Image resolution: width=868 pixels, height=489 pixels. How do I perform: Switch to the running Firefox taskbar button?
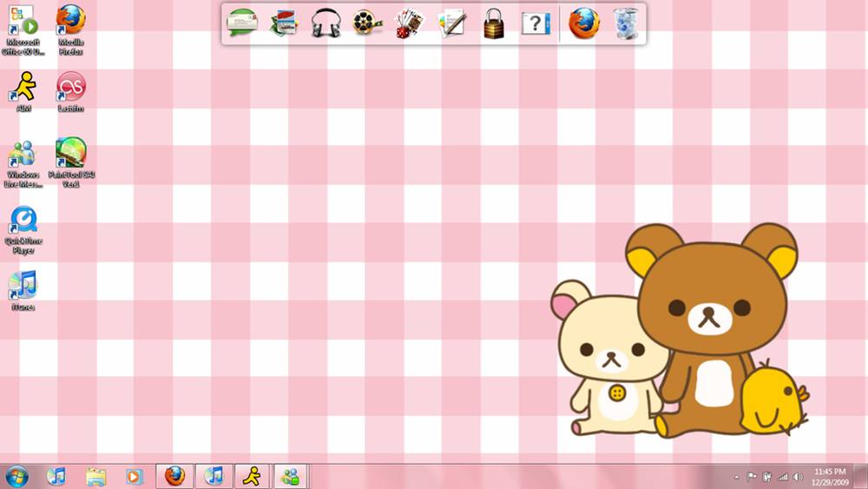coord(175,476)
